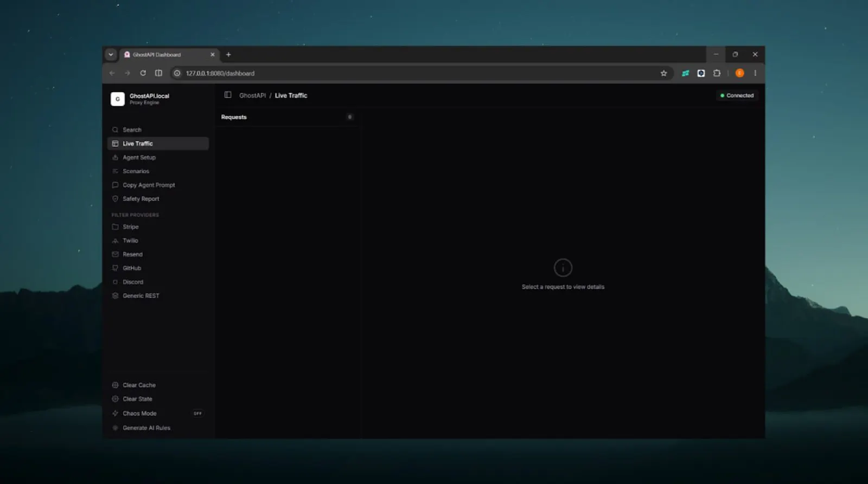View site information icon in address bar
The width and height of the screenshot is (868, 484).
tap(177, 73)
